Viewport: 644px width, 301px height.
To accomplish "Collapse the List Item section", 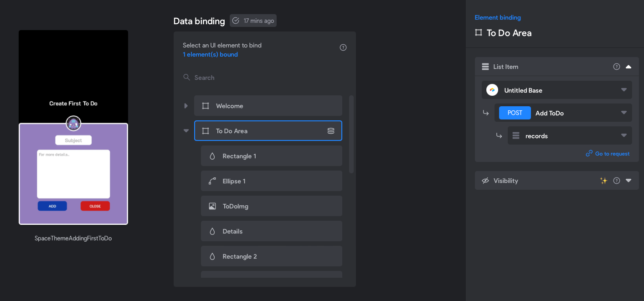I will click(x=629, y=67).
